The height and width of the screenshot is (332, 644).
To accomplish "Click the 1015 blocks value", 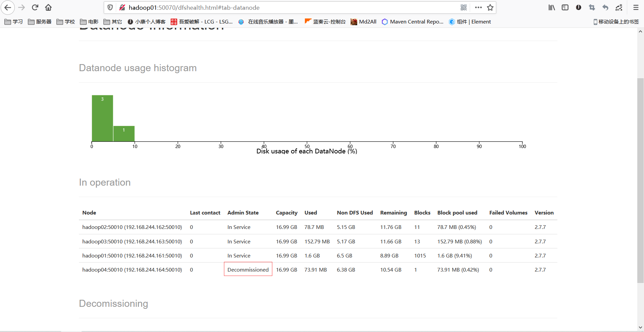I will (420, 256).
